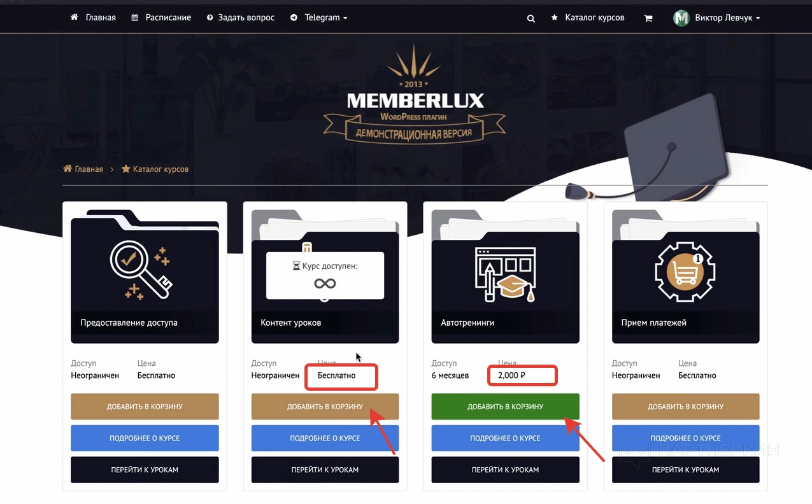Click the user avatar icon
812x504 pixels.
point(681,18)
